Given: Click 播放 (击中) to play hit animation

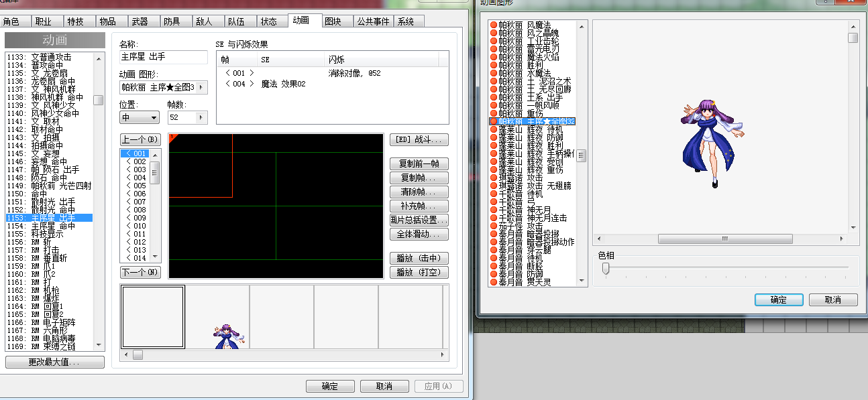Looking at the screenshot, I should [419, 259].
